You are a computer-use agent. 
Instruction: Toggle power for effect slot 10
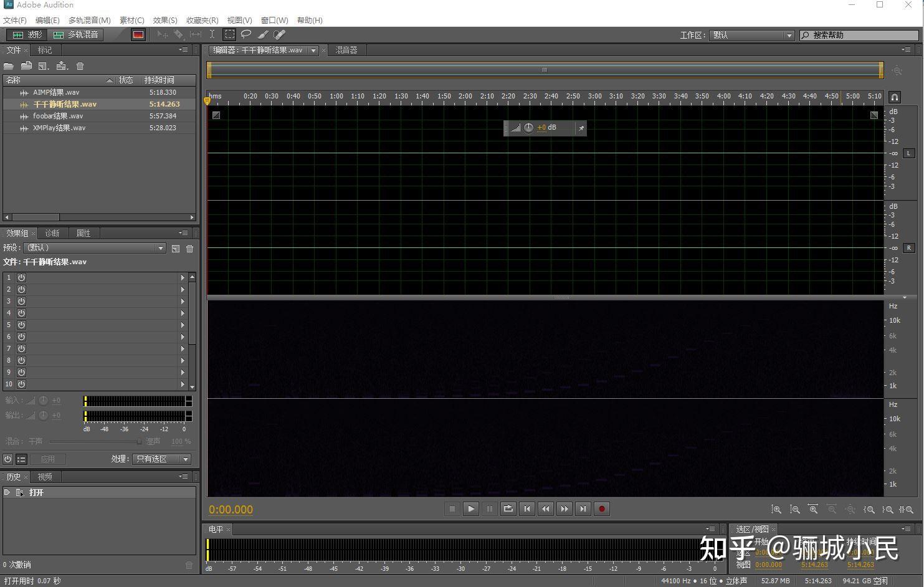click(21, 384)
